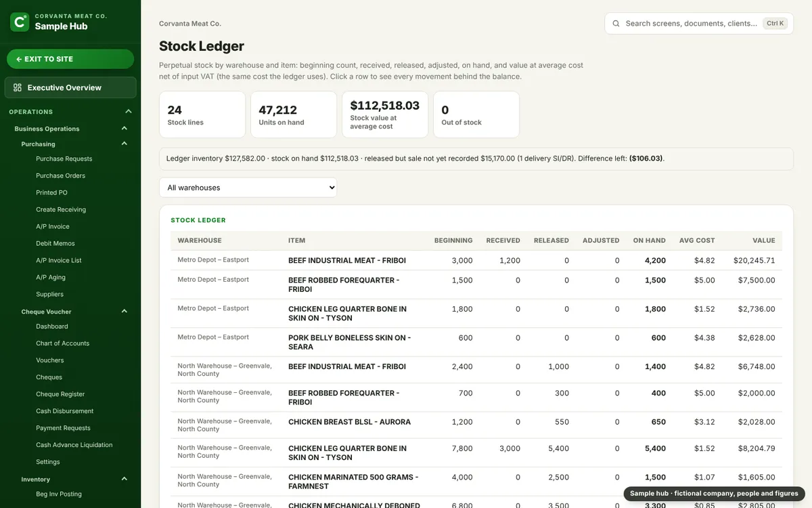Focus the search screens, documents, clients field
Image resolution: width=812 pixels, height=508 pixels.
click(699, 23)
